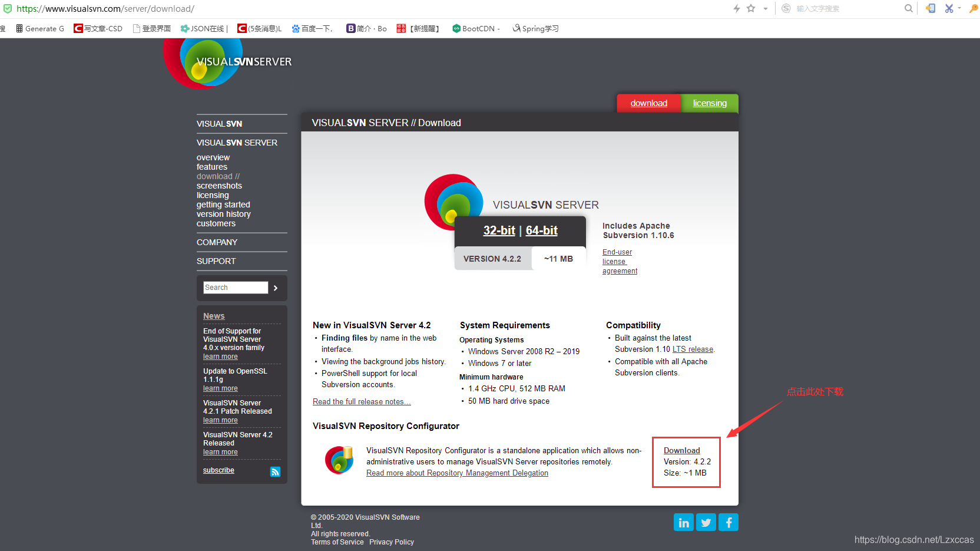Open the 登录界面 bookmark

152,28
